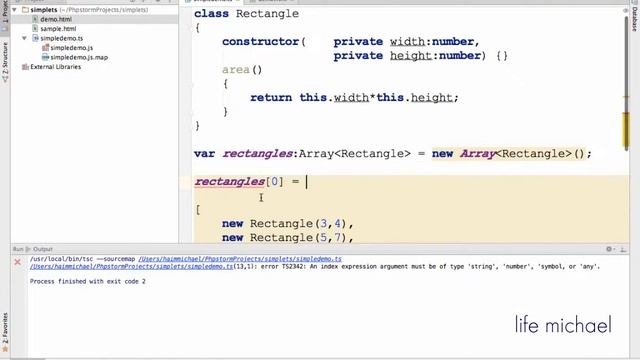The image size is (640, 360).
Task: Select demo.html in the project tree
Action: (x=56, y=19)
